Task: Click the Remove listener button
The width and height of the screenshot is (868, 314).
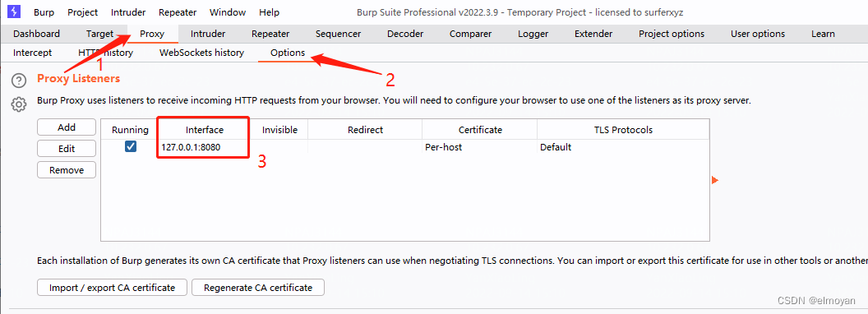Action: click(67, 170)
